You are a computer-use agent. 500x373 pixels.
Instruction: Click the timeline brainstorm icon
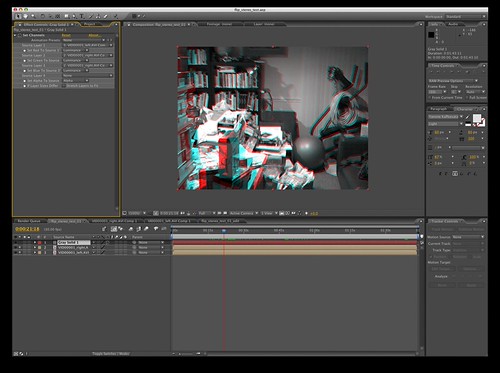tap(156, 229)
